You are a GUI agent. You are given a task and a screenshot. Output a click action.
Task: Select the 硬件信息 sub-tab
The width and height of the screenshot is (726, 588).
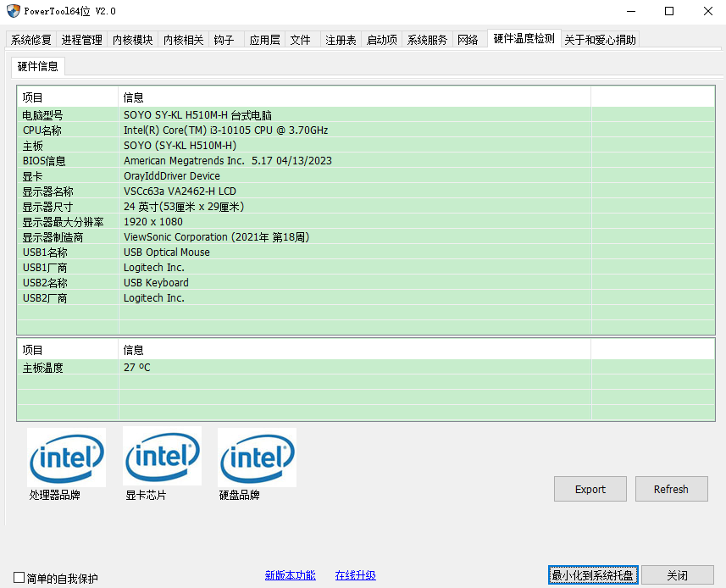click(38, 66)
